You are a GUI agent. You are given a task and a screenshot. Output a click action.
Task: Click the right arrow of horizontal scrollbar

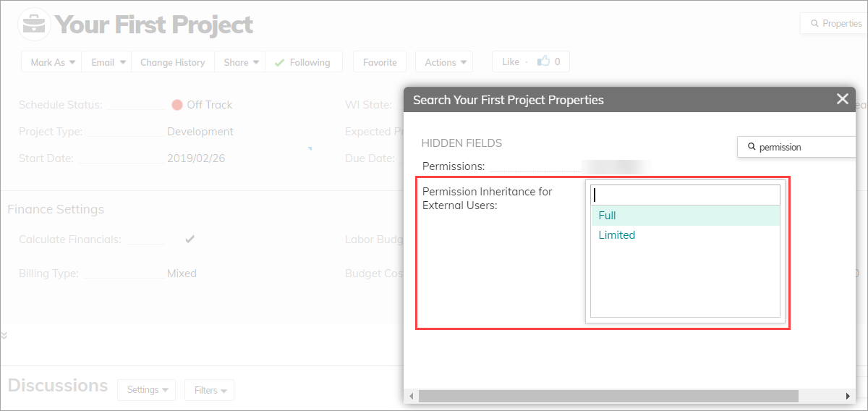point(848,397)
